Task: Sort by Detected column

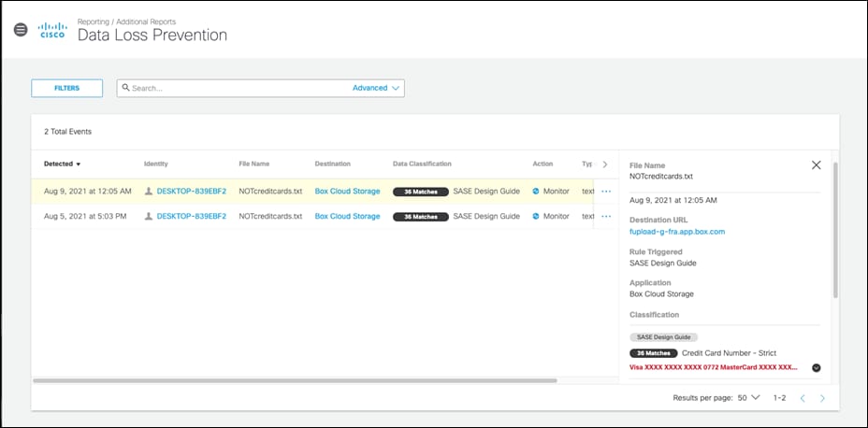Action: (x=62, y=164)
